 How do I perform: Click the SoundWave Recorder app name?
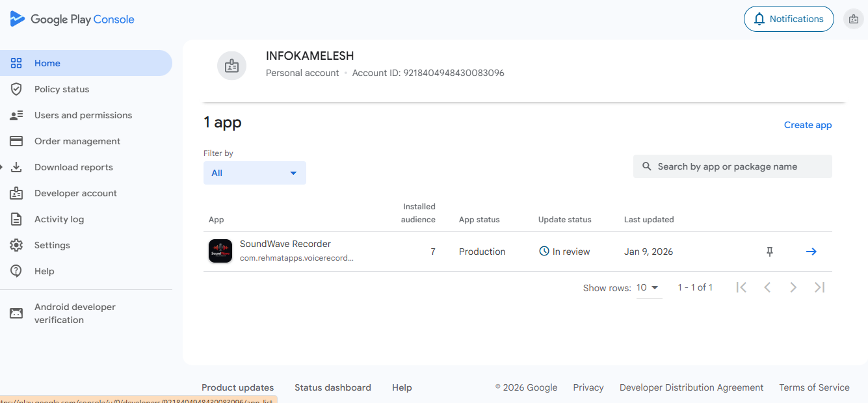coord(285,244)
